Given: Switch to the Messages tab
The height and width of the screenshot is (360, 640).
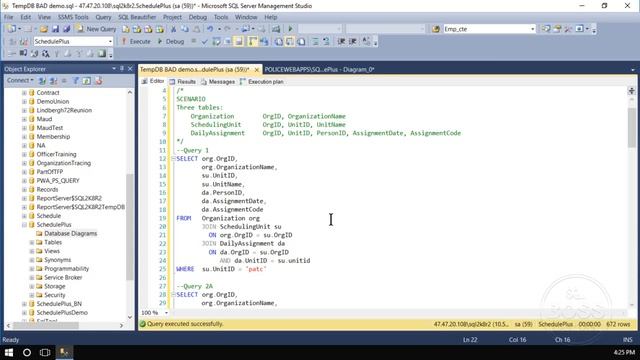Looking at the screenshot, I should [218, 82].
